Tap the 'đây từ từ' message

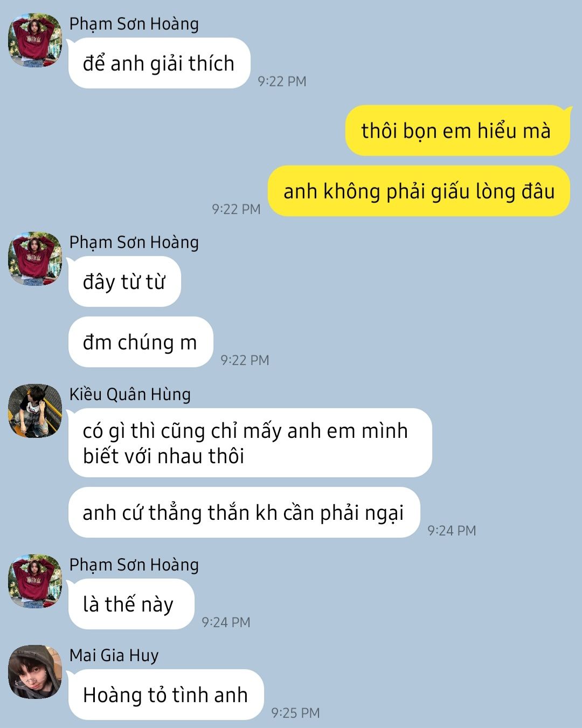[x=124, y=281]
